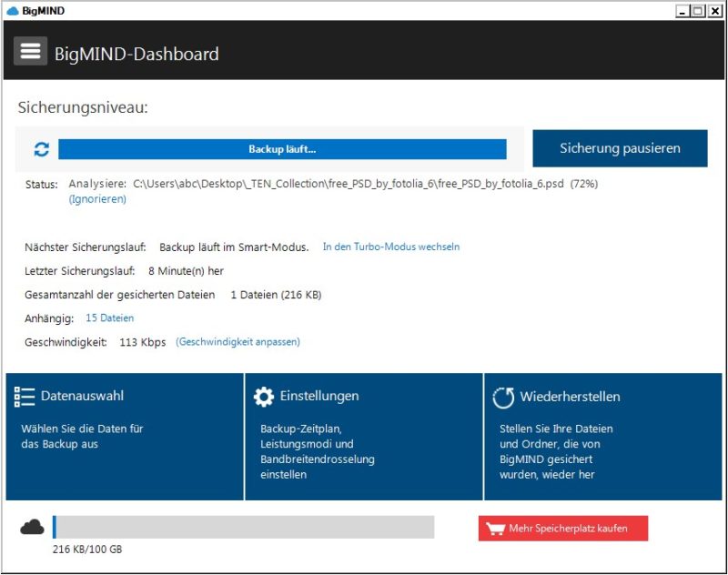728x575 pixels.
Task: Click the storage usage bar
Action: (x=243, y=527)
